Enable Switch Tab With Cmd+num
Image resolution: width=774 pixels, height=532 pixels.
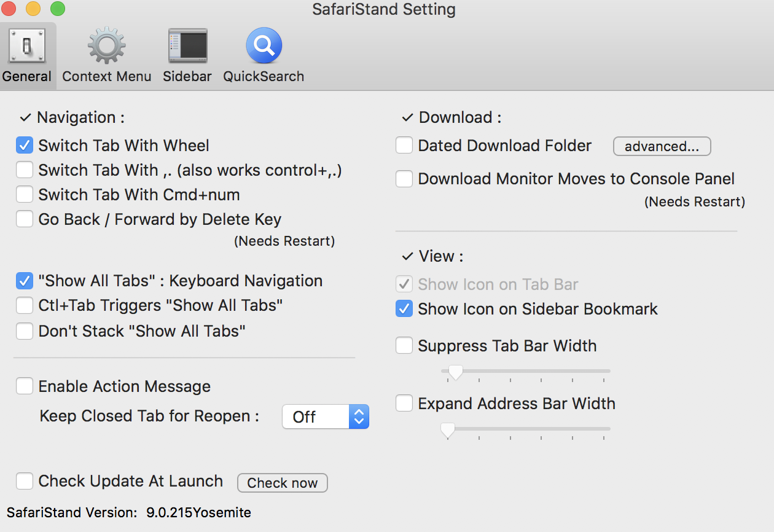tap(25, 195)
